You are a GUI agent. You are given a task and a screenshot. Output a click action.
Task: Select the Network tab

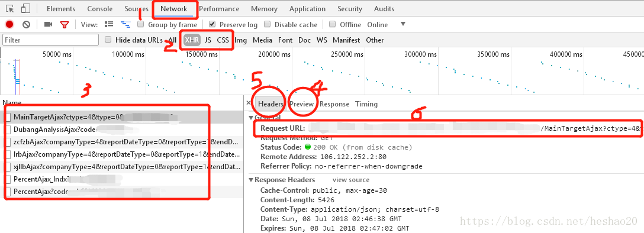pyautogui.click(x=174, y=9)
